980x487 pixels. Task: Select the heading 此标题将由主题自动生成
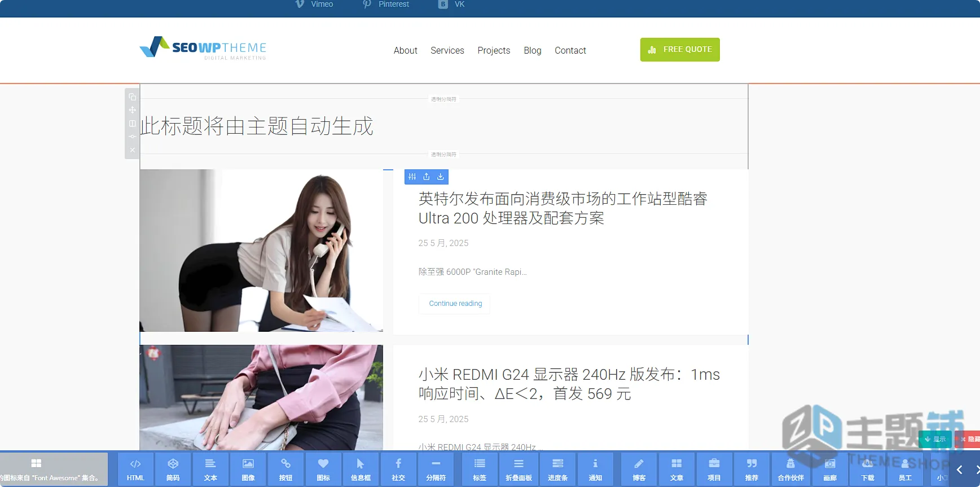point(257,126)
